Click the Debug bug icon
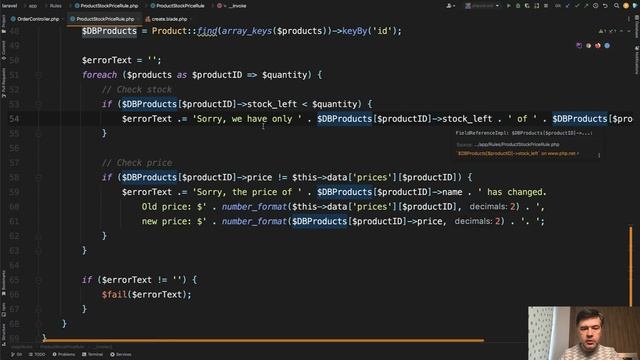The height and width of the screenshot is (360, 640). point(518,6)
